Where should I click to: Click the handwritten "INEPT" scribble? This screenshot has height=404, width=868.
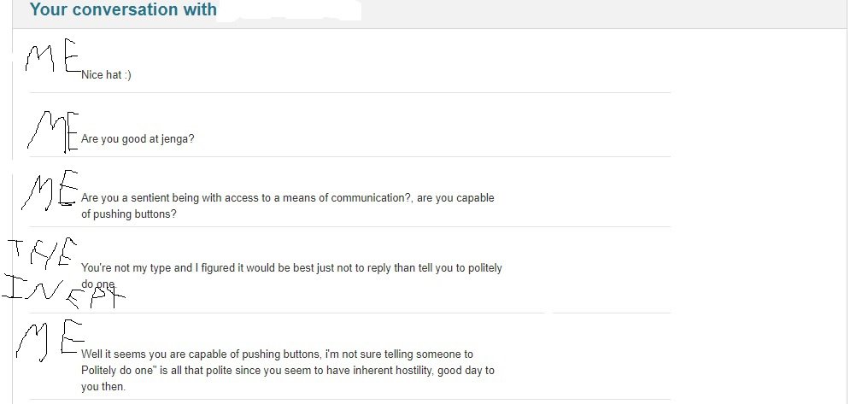pos(63,292)
